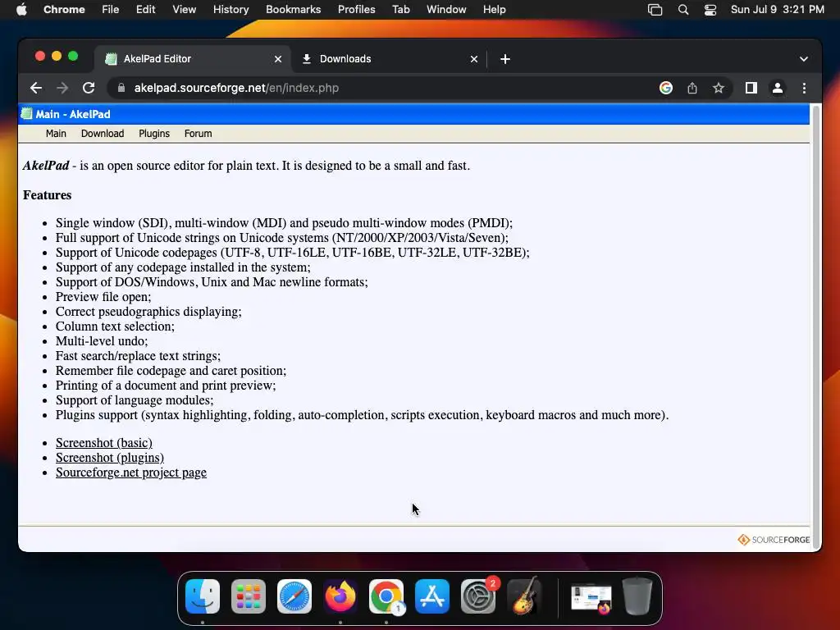Open Finder from the dock

[x=203, y=596]
